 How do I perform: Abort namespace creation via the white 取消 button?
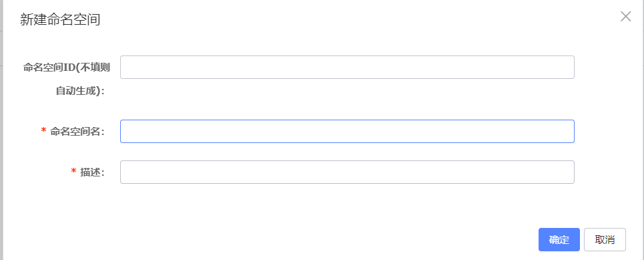[605, 239]
